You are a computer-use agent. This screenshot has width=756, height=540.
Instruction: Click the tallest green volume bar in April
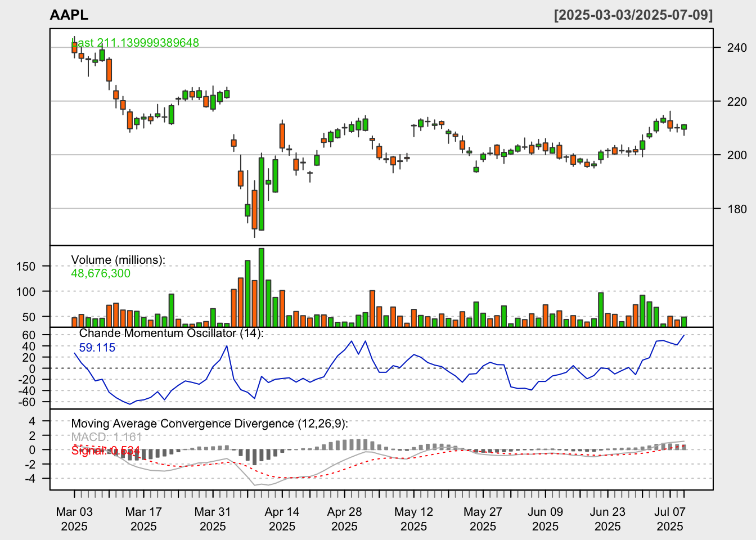click(x=262, y=287)
